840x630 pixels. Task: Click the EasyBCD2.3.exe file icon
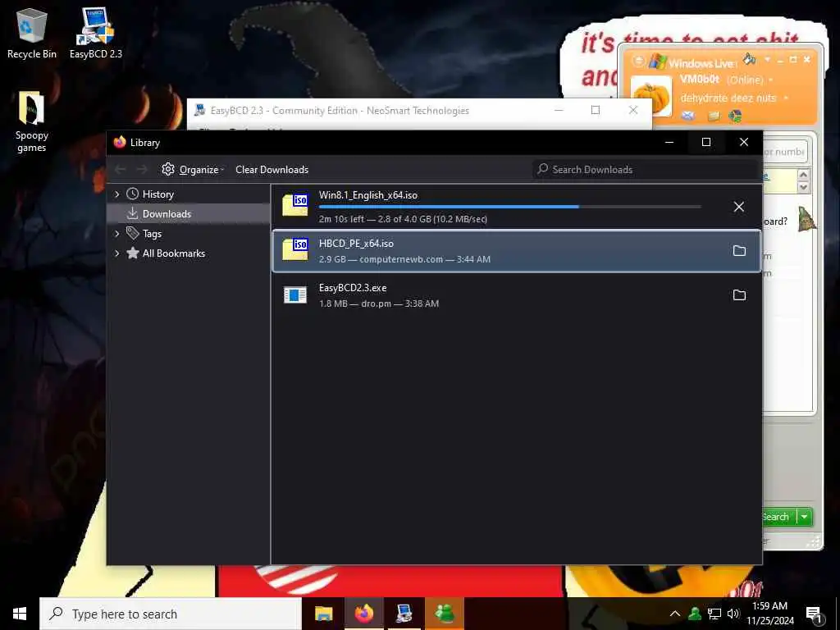tap(295, 294)
